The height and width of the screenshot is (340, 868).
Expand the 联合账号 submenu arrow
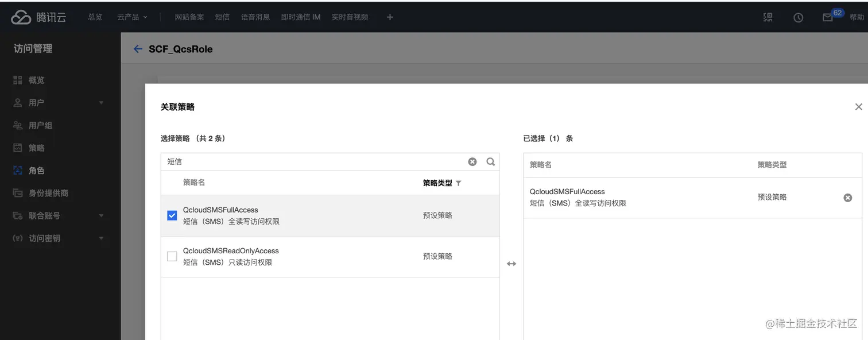(101, 216)
